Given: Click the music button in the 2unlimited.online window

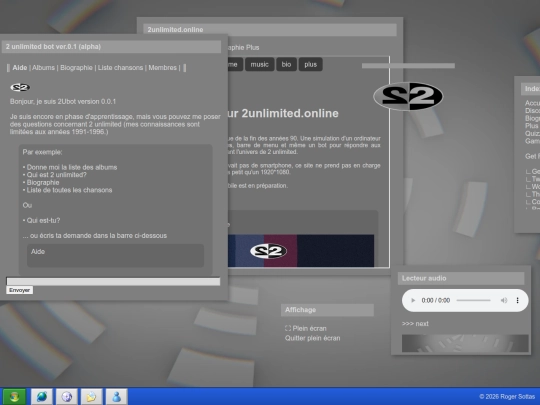Looking at the screenshot, I should tap(259, 64).
